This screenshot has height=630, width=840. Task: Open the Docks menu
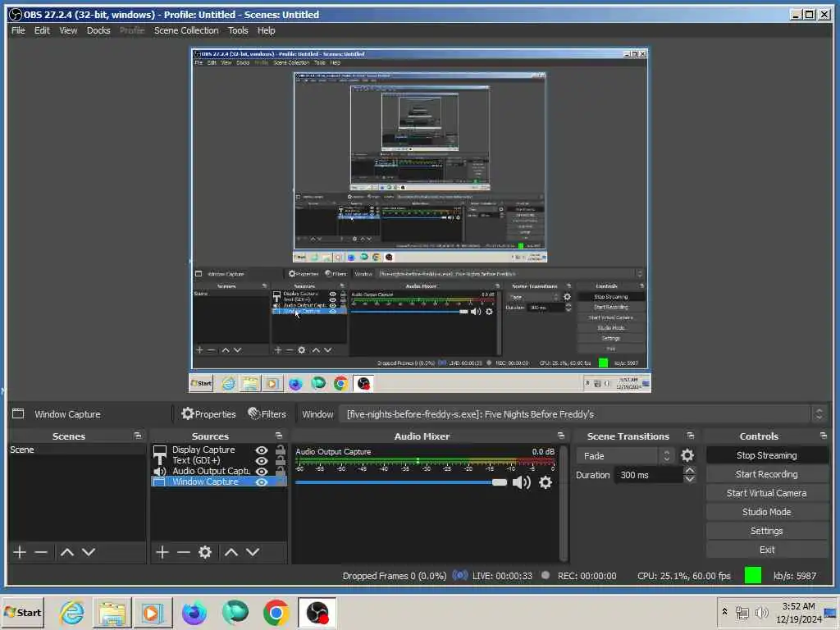pyautogui.click(x=98, y=30)
